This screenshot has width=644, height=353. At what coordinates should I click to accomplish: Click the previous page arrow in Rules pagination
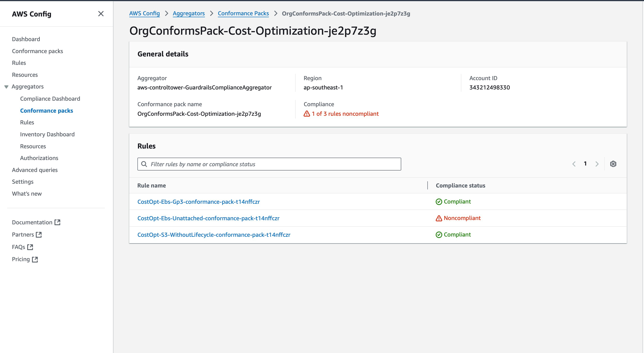tap(574, 164)
